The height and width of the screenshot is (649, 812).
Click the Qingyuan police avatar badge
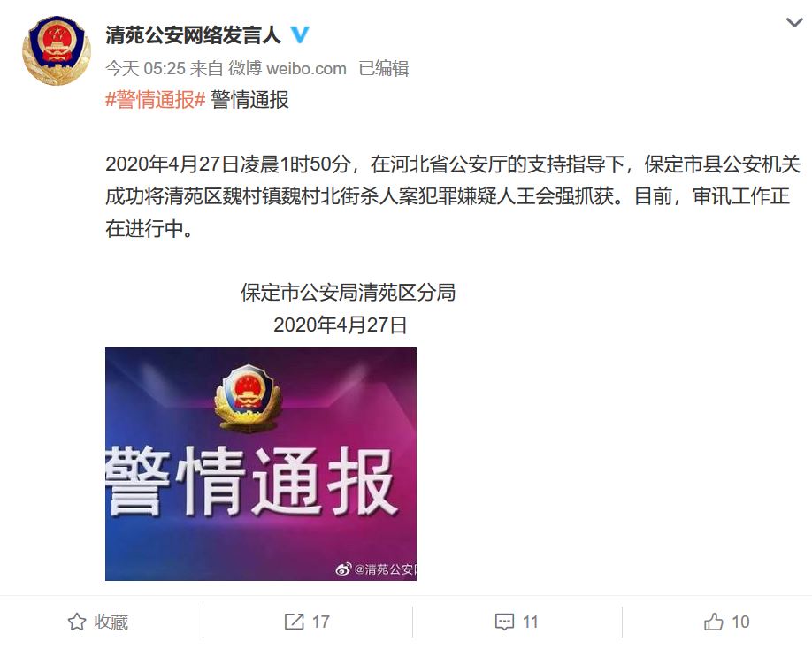click(57, 50)
